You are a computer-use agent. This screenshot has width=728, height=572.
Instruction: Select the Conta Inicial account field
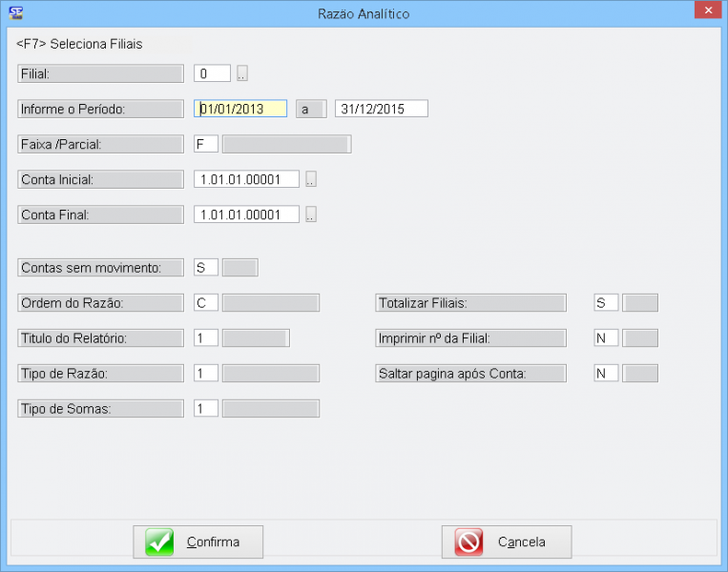pyautogui.click(x=246, y=179)
